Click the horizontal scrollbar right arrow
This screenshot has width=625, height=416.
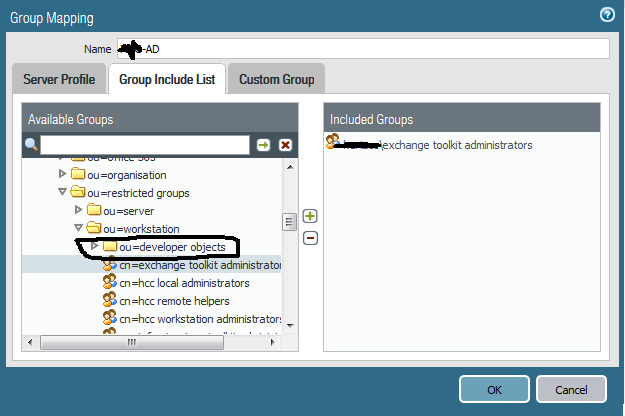pyautogui.click(x=273, y=342)
